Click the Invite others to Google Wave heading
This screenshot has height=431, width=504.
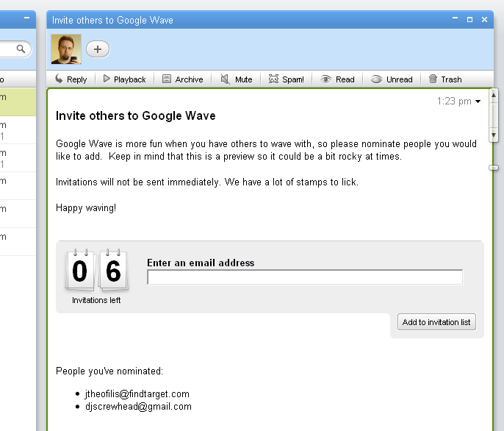(x=136, y=116)
